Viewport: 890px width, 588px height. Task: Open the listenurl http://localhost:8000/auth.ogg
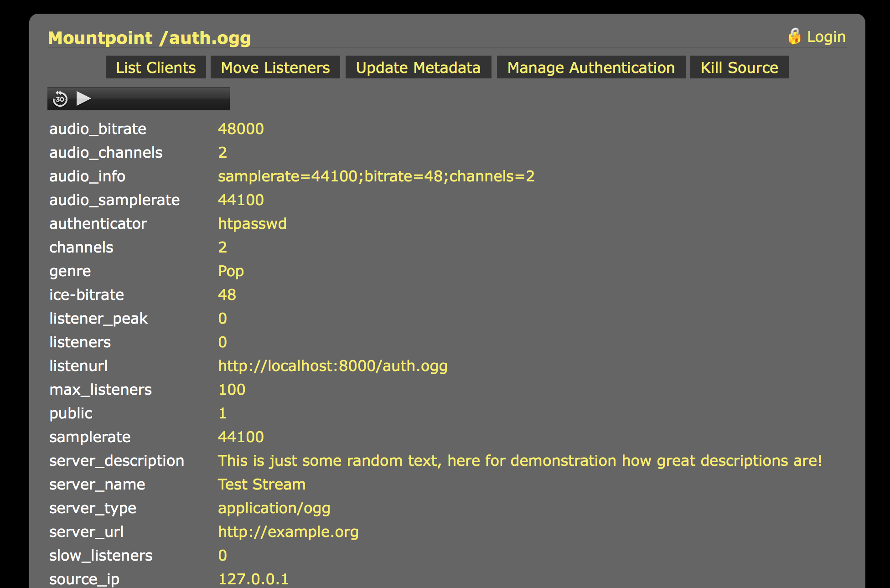(332, 366)
